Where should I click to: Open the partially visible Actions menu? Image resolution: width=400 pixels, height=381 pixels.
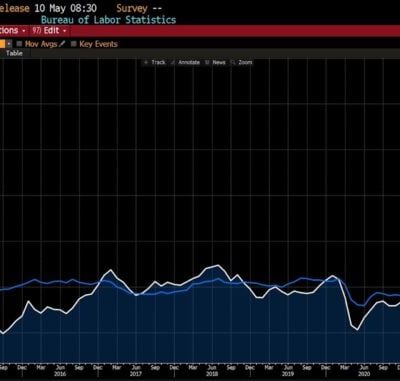pyautogui.click(x=13, y=31)
